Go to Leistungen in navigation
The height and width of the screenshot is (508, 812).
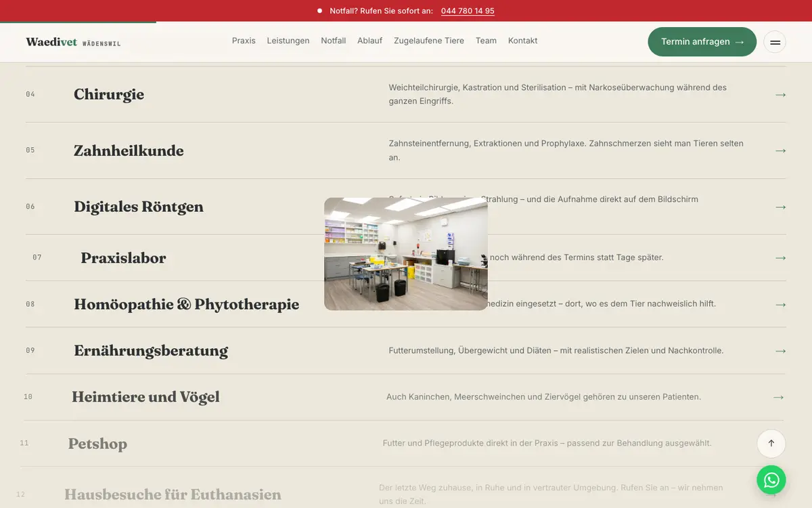[288, 41]
